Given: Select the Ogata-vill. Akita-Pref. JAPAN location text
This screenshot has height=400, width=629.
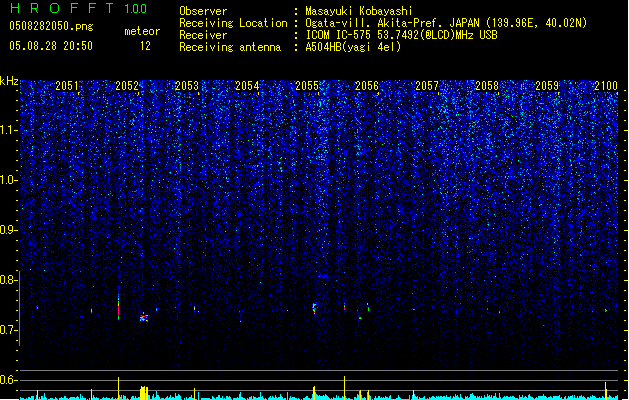Looking at the screenshot, I should coord(446,23).
